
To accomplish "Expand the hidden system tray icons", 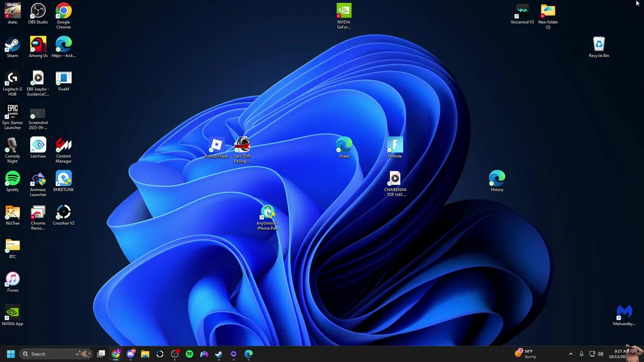I will coord(571,354).
